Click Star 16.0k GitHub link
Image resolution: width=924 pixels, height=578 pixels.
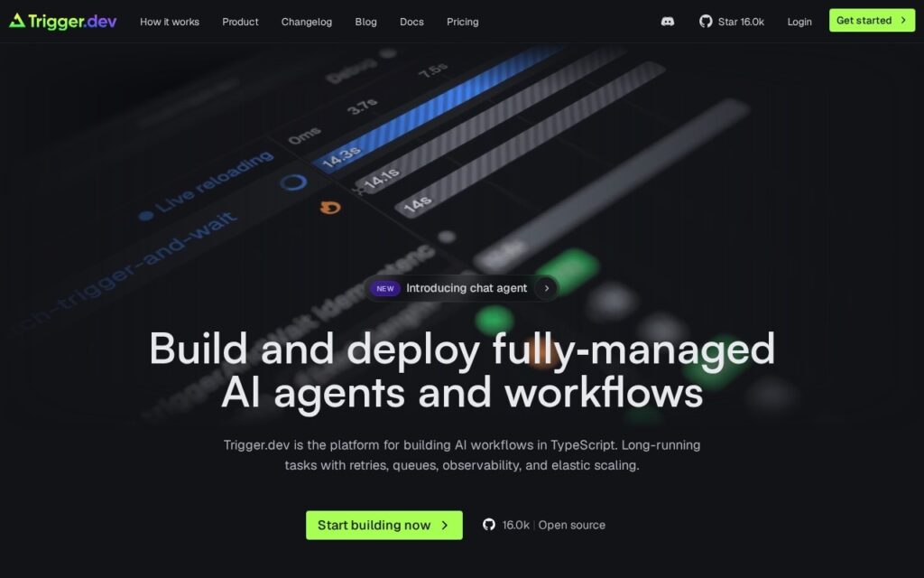(x=731, y=22)
